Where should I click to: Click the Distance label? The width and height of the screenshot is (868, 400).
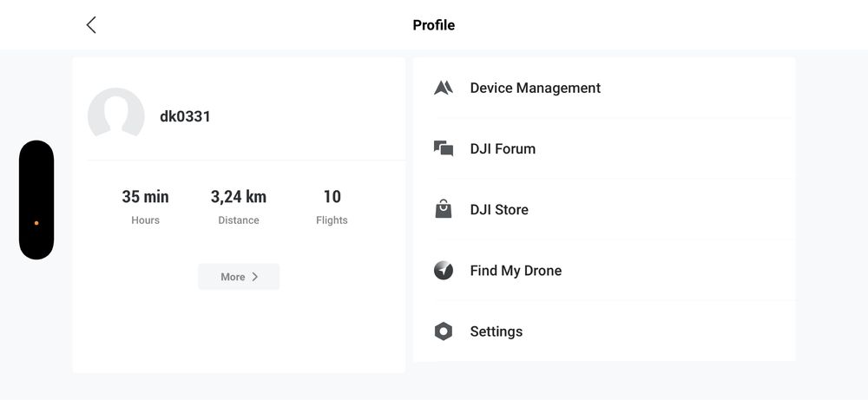[x=239, y=220]
